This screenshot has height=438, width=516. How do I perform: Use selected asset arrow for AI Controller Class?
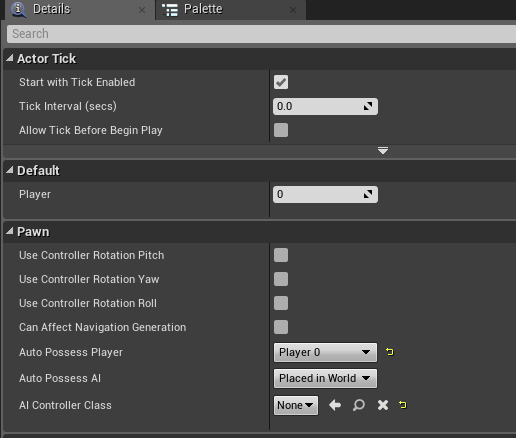(x=335, y=405)
